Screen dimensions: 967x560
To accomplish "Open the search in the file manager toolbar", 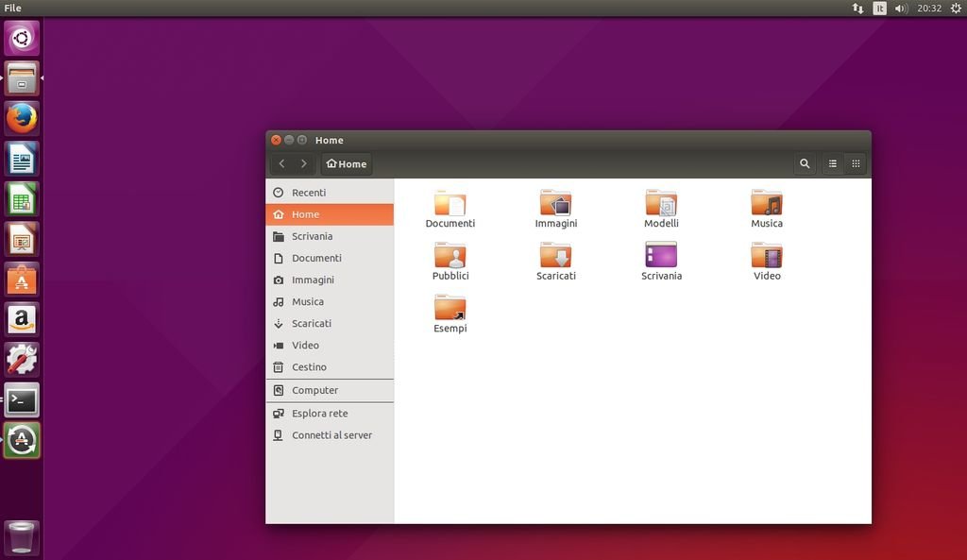I will point(805,163).
